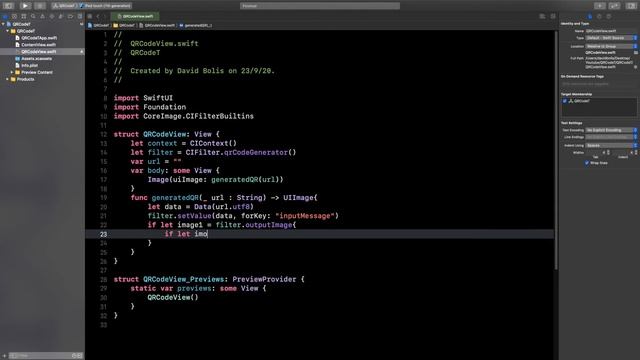Select QRCodeTApp.swift in navigator

39,38
